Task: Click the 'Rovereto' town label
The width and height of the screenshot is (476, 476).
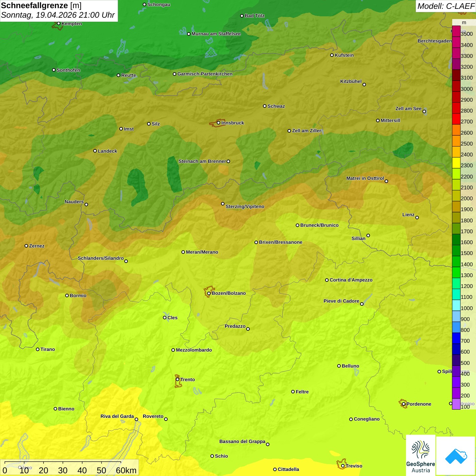Action: (153, 416)
